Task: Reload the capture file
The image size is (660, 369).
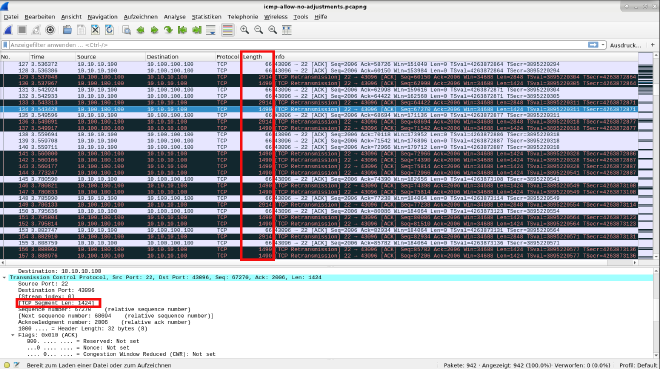Action: point(109,30)
